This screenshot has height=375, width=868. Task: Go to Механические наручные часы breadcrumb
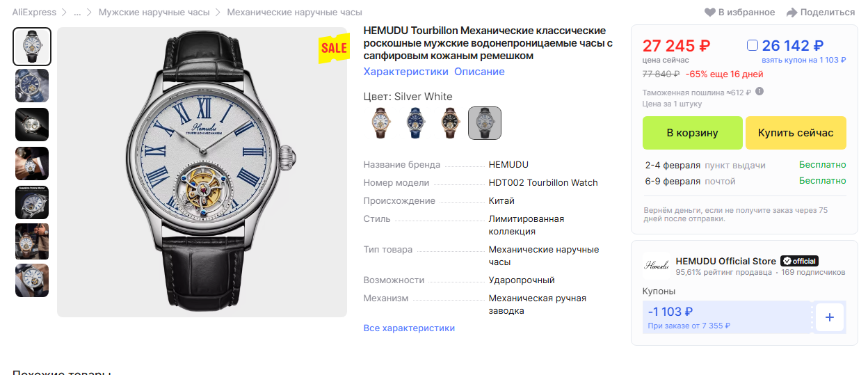tap(294, 13)
